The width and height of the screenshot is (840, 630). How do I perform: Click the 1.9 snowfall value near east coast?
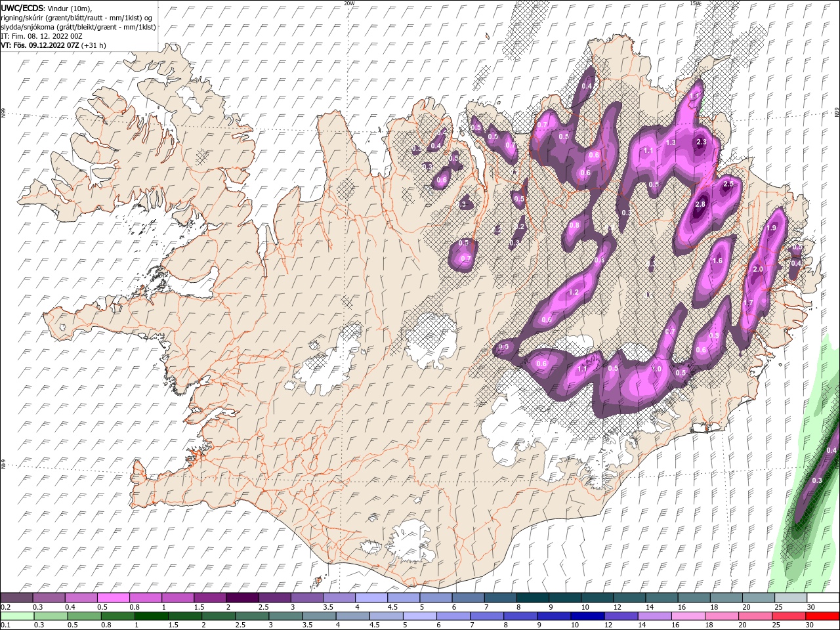tap(772, 228)
